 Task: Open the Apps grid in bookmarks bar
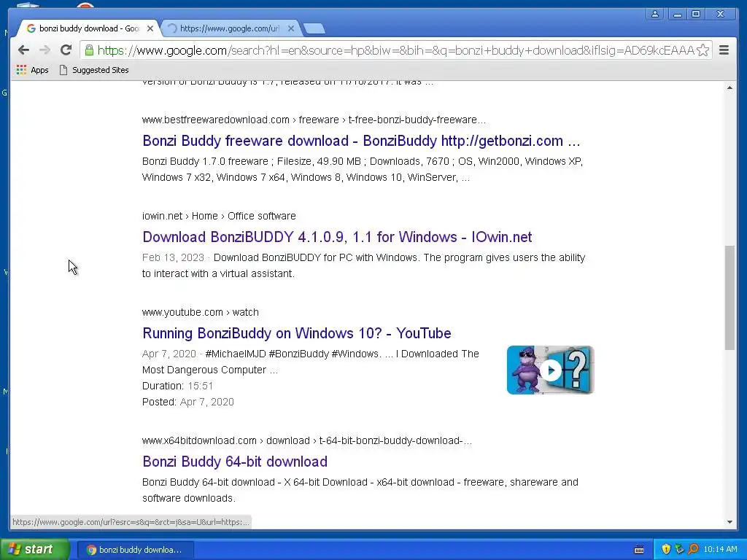[32, 70]
